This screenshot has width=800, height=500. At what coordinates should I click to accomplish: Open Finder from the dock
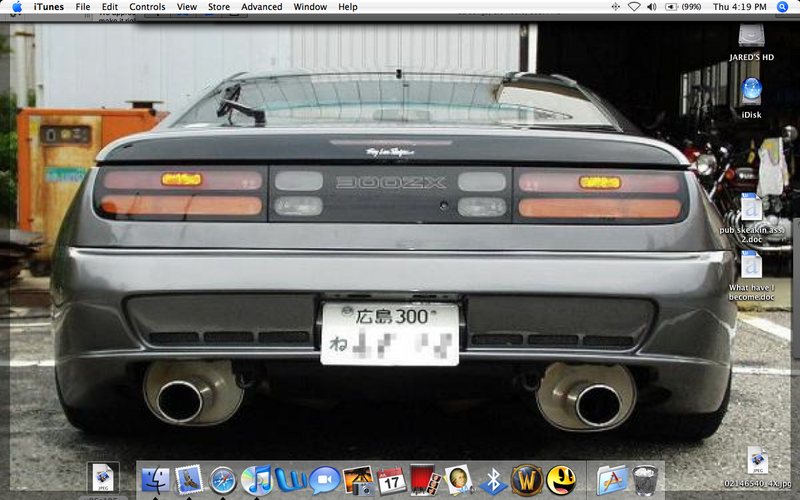pos(156,480)
